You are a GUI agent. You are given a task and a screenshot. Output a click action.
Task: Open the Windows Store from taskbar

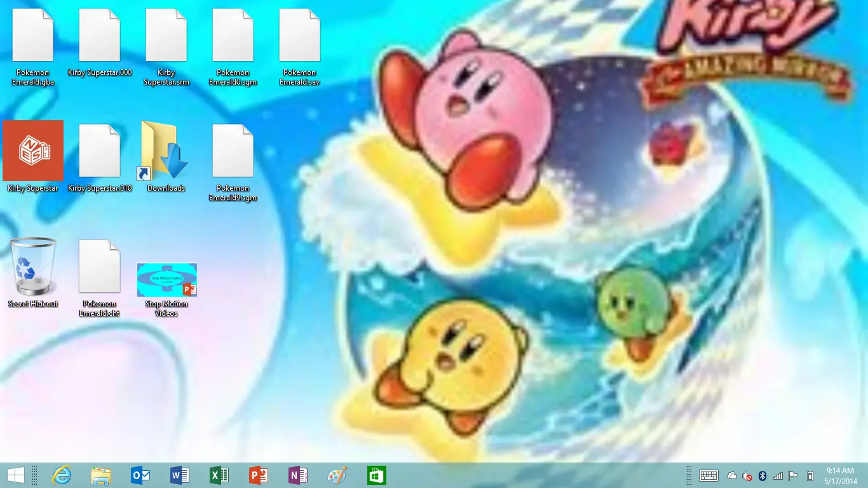(377, 475)
